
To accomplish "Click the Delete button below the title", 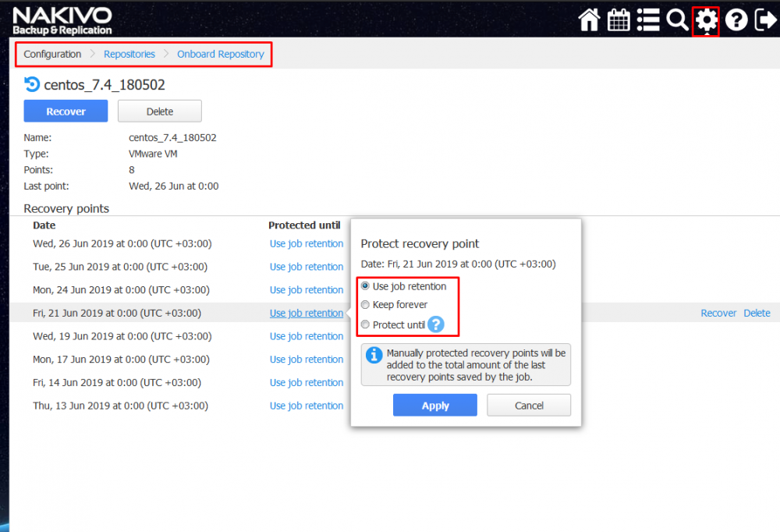I will pyautogui.click(x=160, y=111).
